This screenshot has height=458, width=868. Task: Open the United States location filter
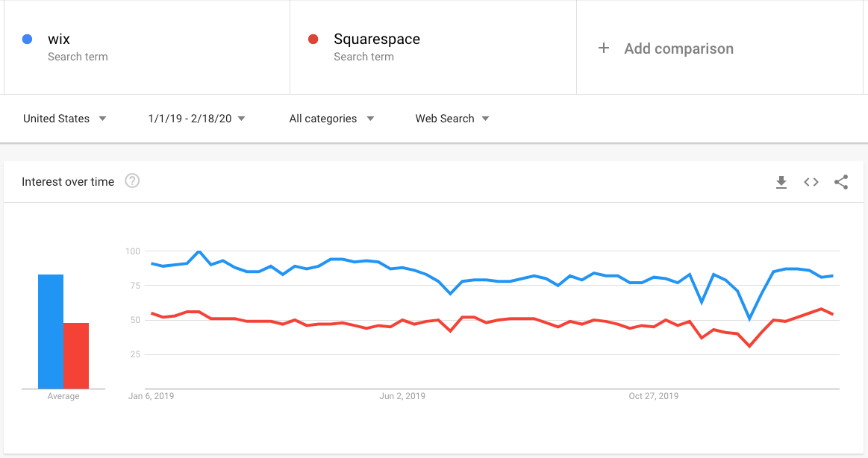[64, 118]
